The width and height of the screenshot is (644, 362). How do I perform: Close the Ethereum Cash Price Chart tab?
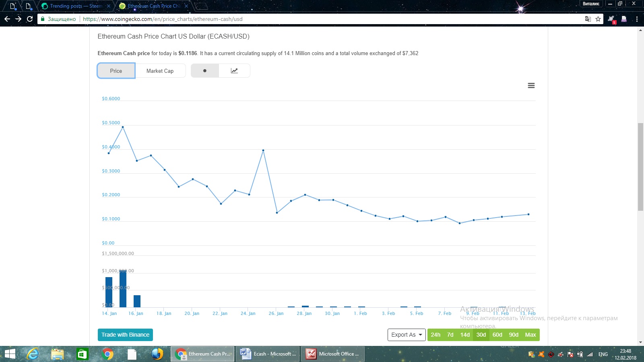tap(186, 6)
